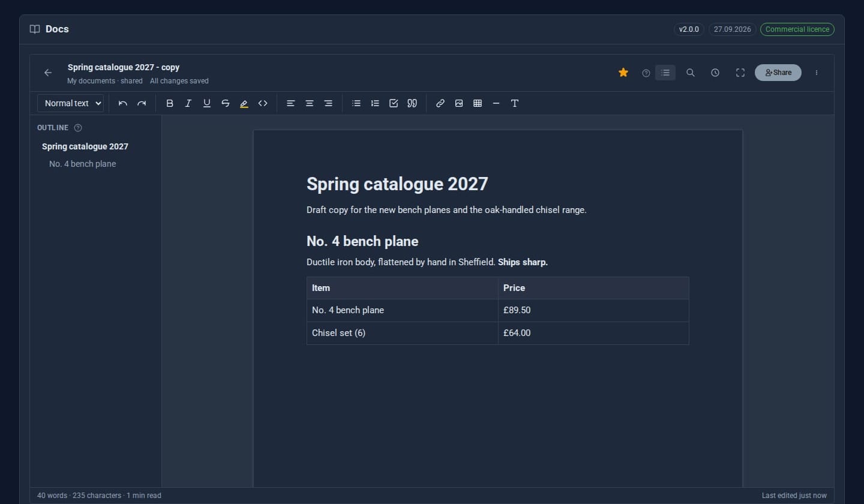Click the £89.50 table cell
864x504 pixels.
tap(593, 310)
